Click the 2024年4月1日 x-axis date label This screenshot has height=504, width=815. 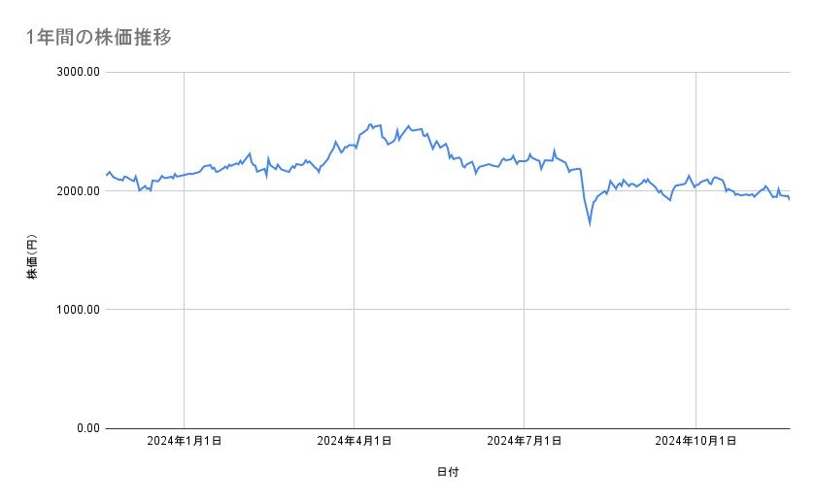[x=355, y=442]
